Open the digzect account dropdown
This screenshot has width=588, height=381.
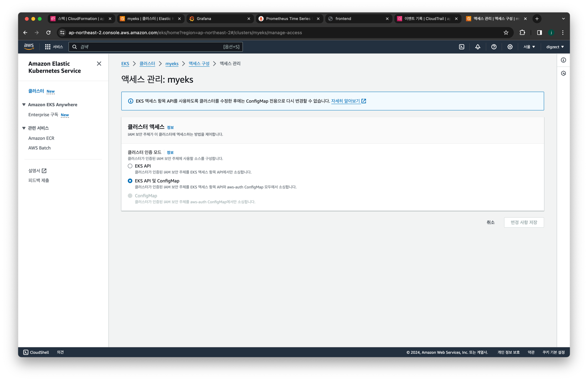[x=555, y=47]
